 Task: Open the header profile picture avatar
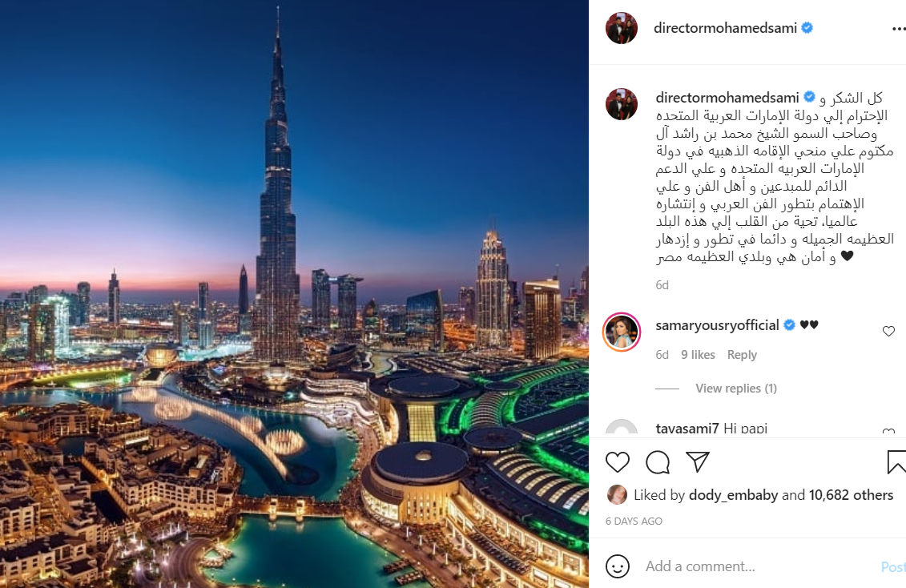621,28
